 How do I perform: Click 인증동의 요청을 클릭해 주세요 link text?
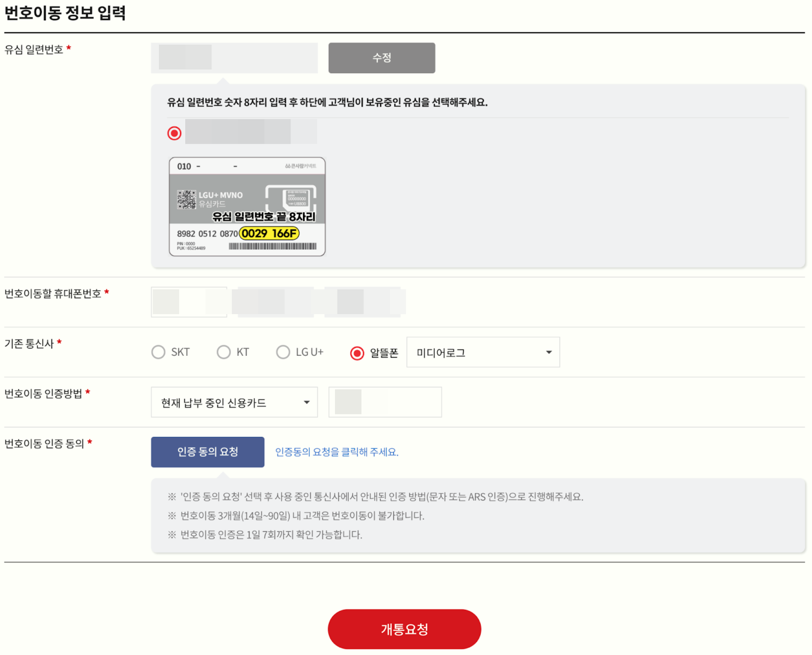tap(336, 452)
